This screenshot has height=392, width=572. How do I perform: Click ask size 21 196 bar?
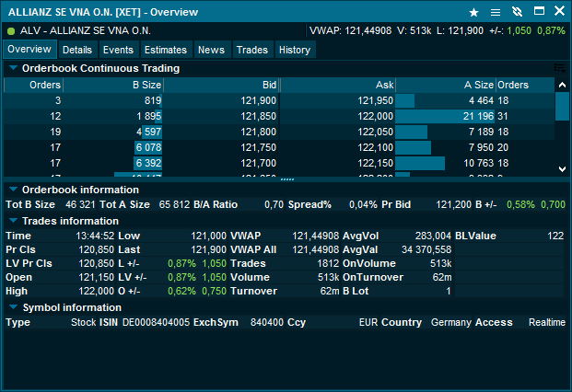tap(445, 116)
